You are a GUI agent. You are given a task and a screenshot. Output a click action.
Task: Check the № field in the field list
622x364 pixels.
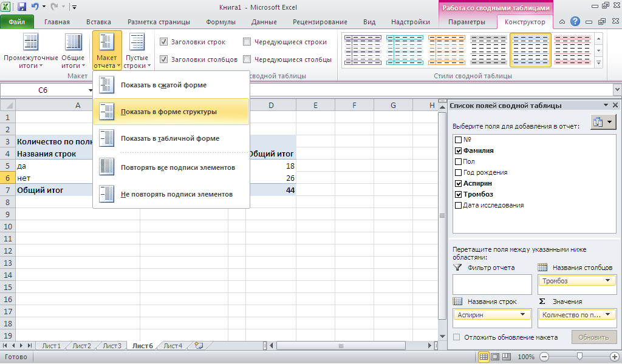(x=458, y=140)
